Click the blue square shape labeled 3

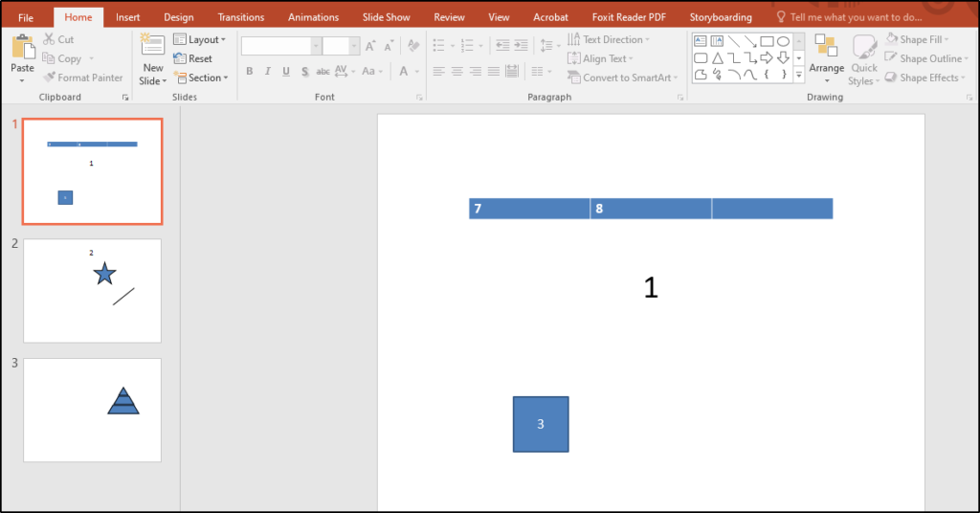point(541,424)
